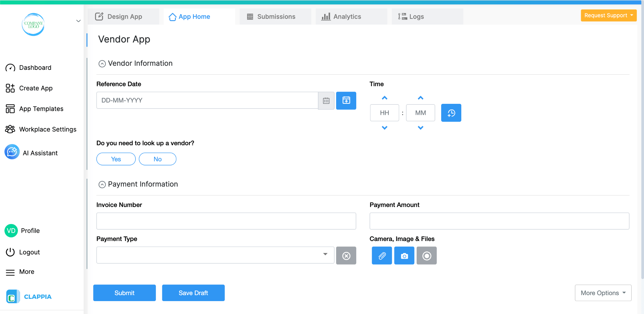Clear Payment Type using the circled-x icon

click(x=346, y=255)
